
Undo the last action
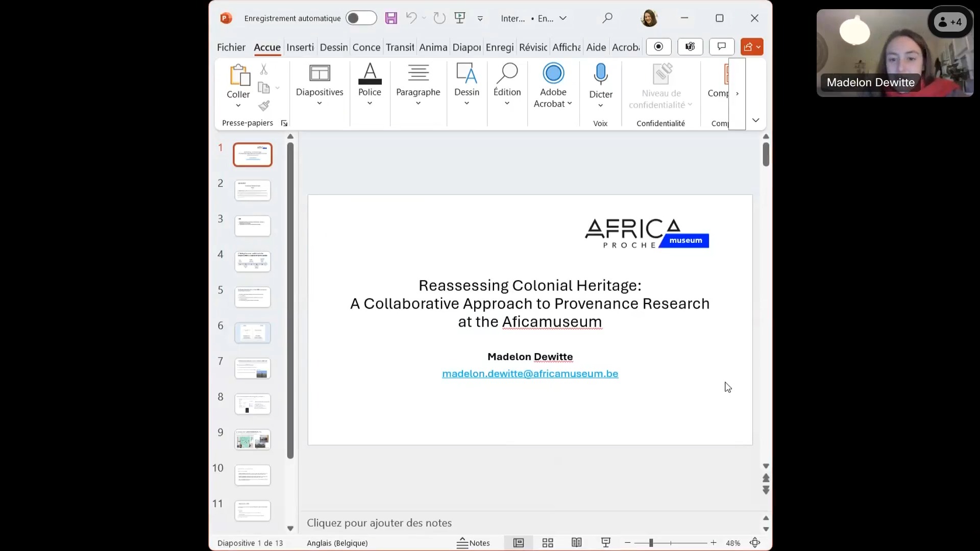[x=411, y=18]
